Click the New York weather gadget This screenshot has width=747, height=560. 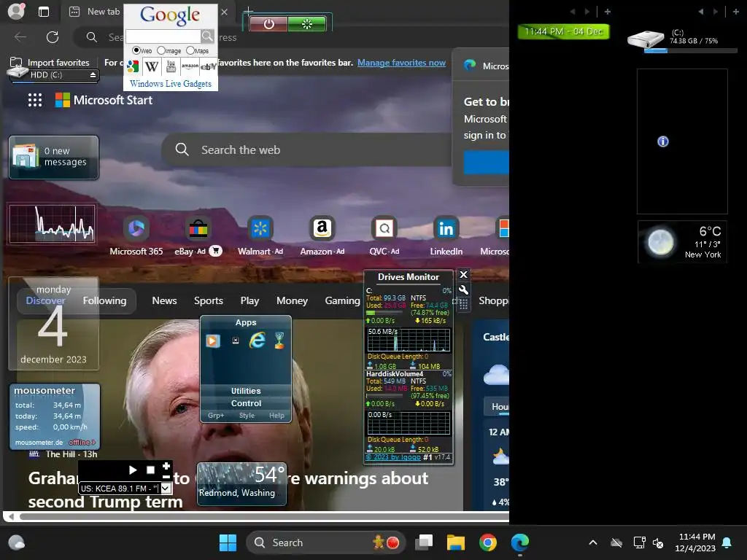point(682,242)
